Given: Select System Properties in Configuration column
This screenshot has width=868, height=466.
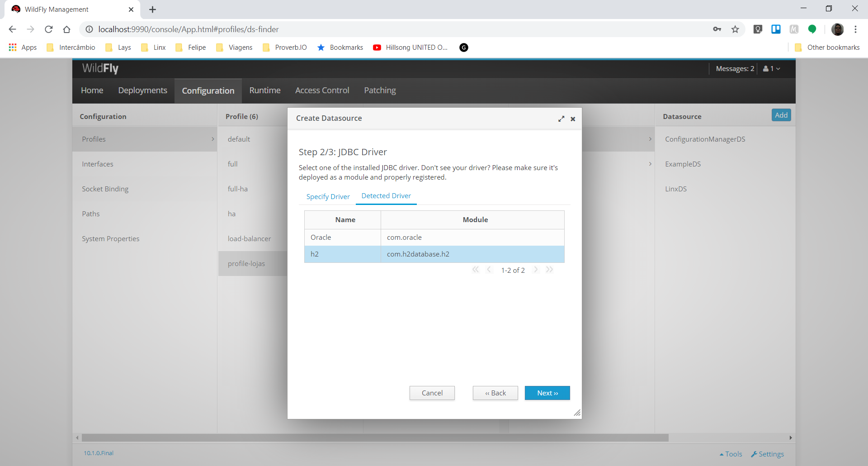Looking at the screenshot, I should click(x=145, y=239).
